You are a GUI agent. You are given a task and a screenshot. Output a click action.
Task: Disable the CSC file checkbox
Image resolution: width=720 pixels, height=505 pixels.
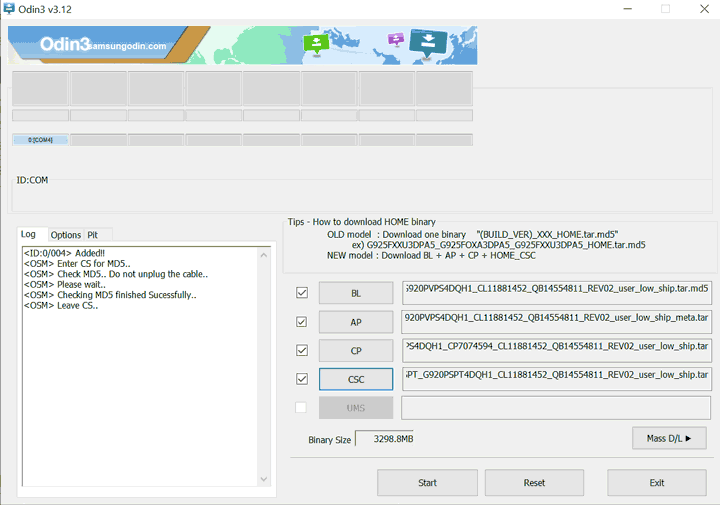302,379
